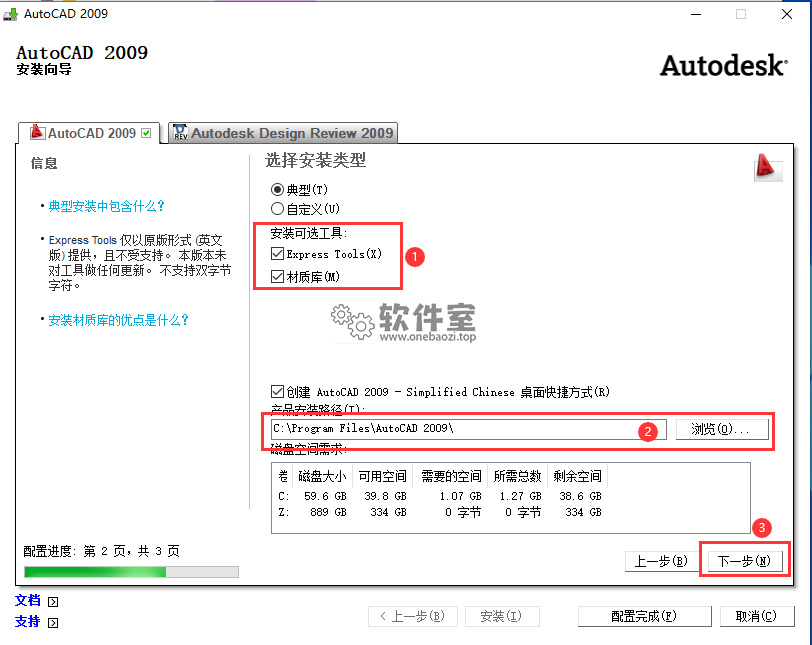Select the 典型(T) radio button
The width and height of the screenshot is (812, 645).
(x=278, y=189)
